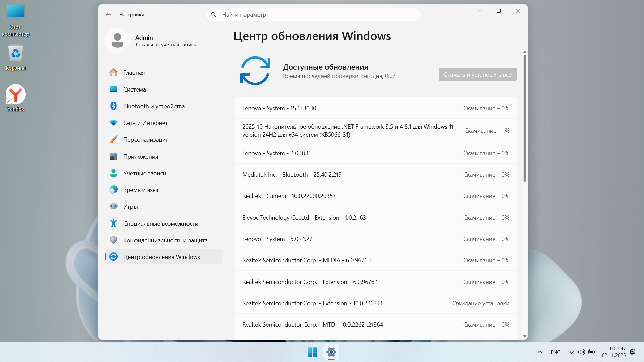Click the Wi-Fi Network and Internet icon

113,123
